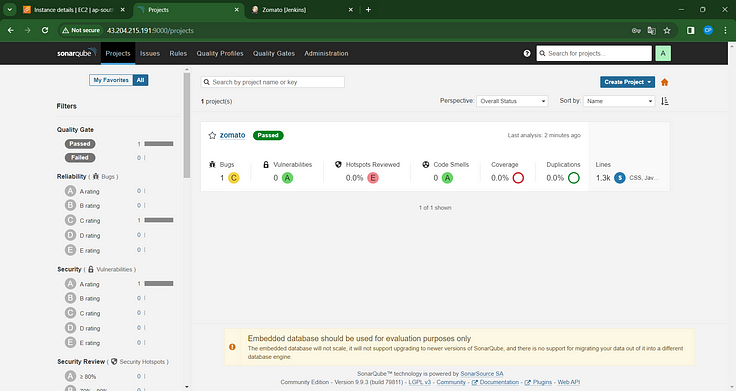Click the Coverage red circle indicator
This screenshot has height=391, width=736.
click(518, 178)
